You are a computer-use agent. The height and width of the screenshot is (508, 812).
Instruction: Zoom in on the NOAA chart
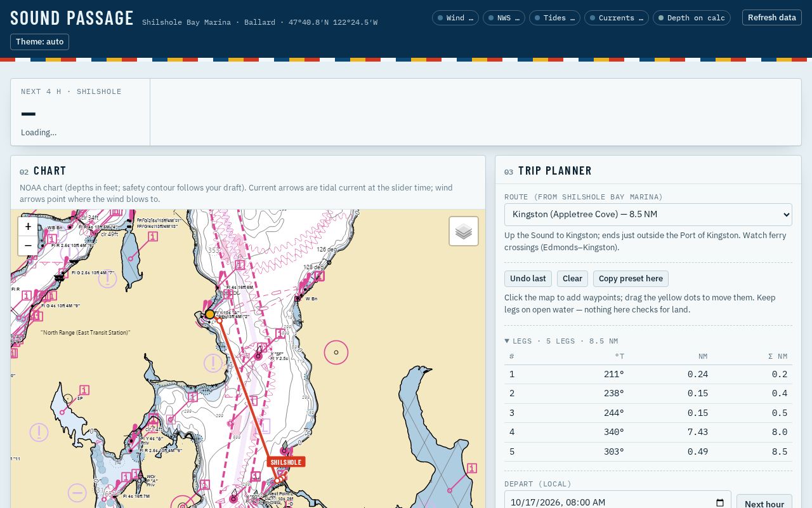(28, 227)
